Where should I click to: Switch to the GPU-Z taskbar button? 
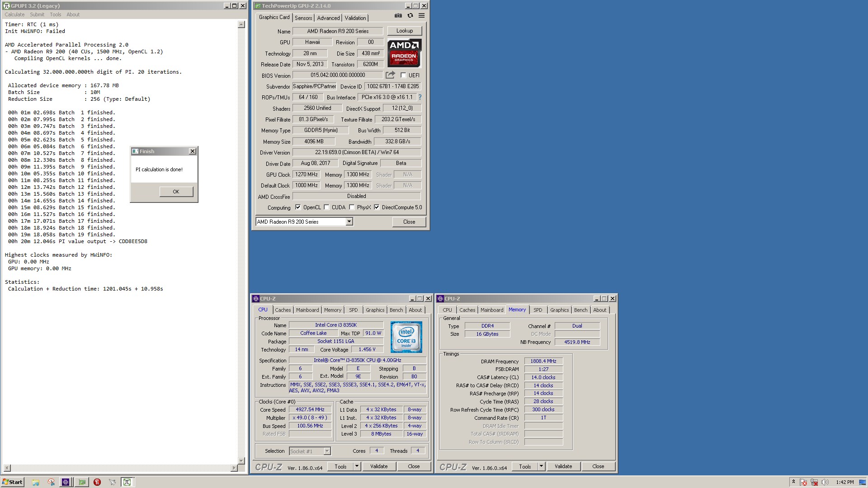82,482
